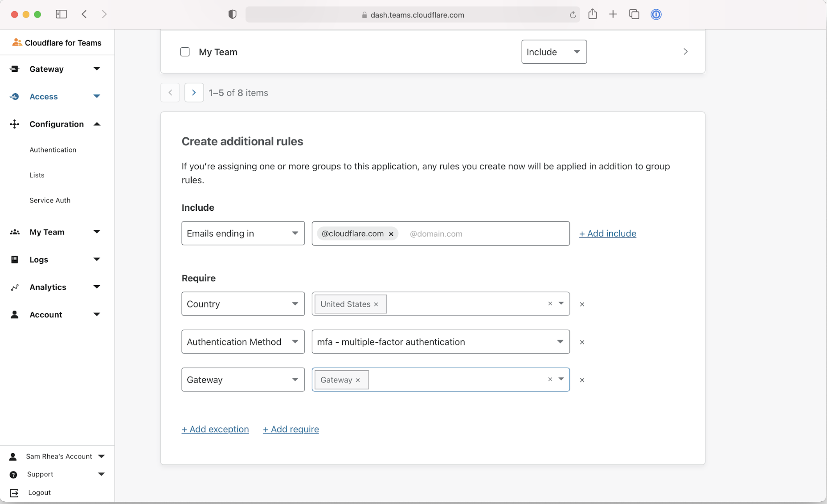Open the Country rule type dropdown
Image resolution: width=827 pixels, height=504 pixels.
pos(243,304)
